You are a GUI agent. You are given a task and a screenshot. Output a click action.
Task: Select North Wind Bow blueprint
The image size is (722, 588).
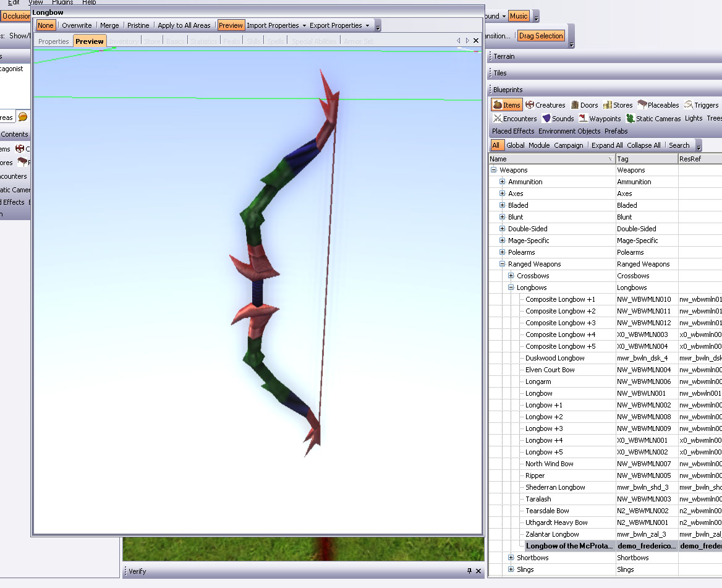coord(550,464)
